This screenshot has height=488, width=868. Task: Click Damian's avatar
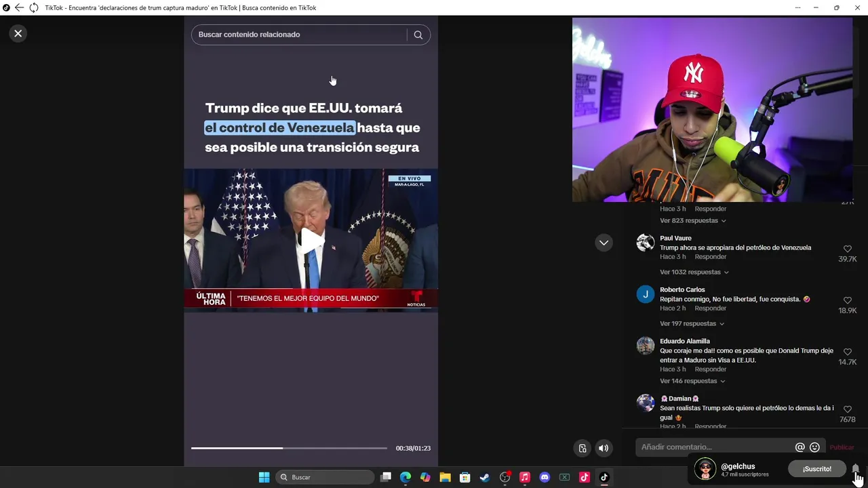point(646,403)
